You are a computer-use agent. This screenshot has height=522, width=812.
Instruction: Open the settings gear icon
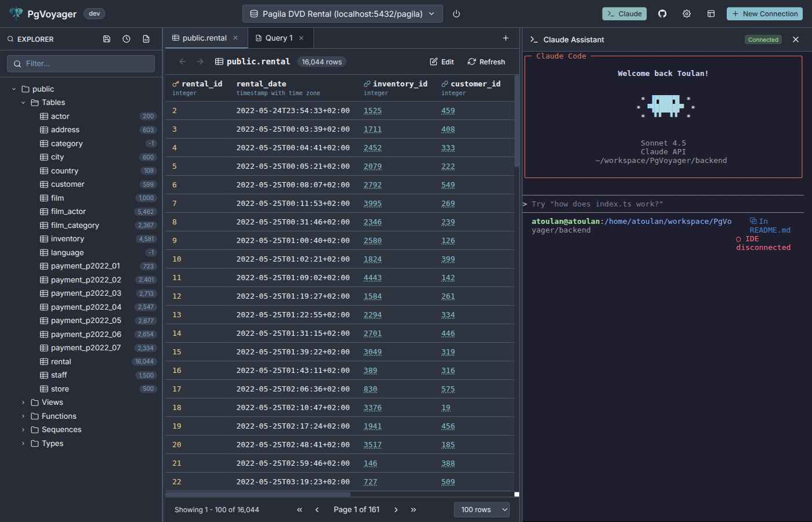tap(687, 14)
